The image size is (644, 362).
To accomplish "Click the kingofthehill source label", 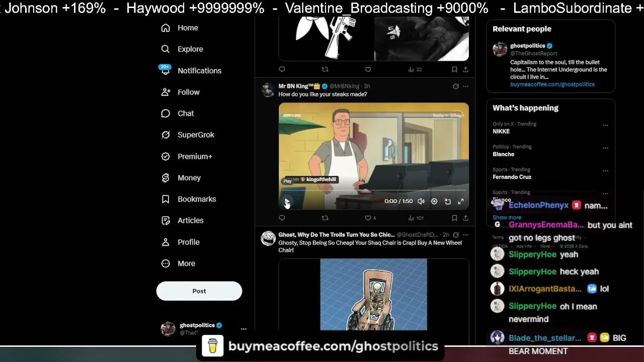I will (321, 179).
